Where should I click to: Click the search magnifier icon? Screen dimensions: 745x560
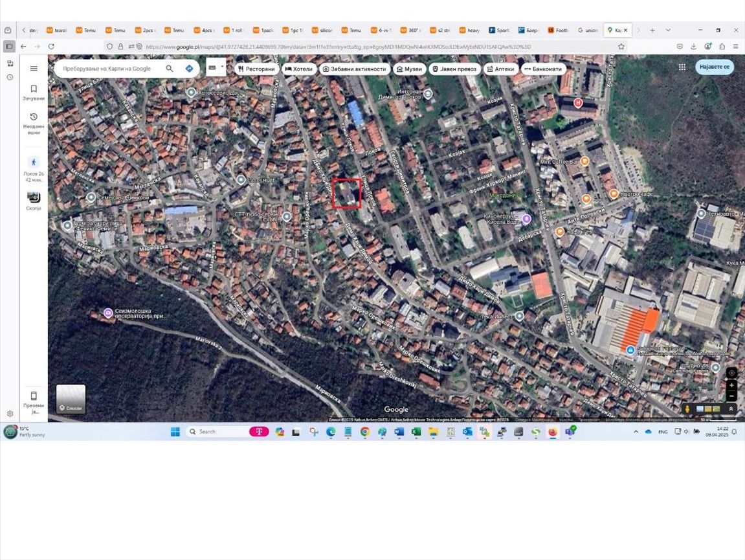tap(170, 69)
